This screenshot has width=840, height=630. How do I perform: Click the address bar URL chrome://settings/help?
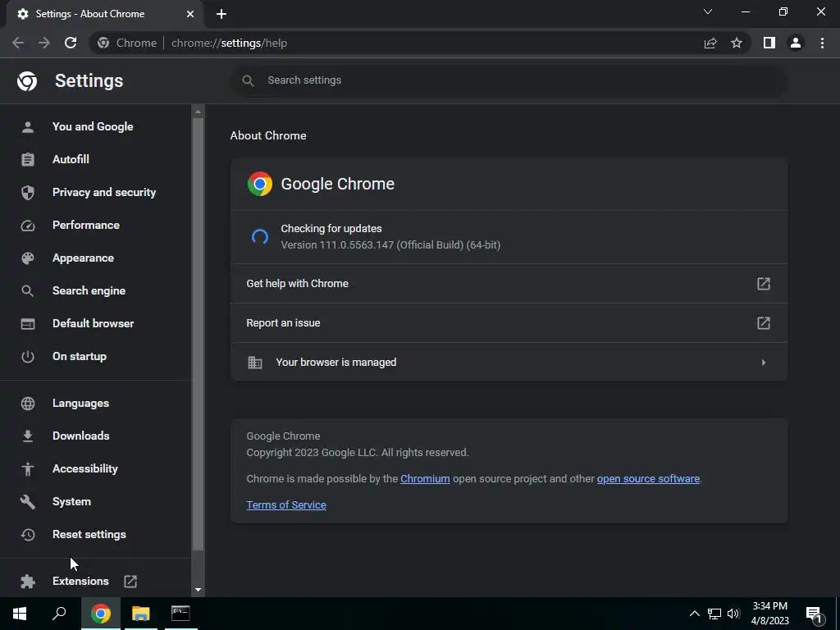230,43
